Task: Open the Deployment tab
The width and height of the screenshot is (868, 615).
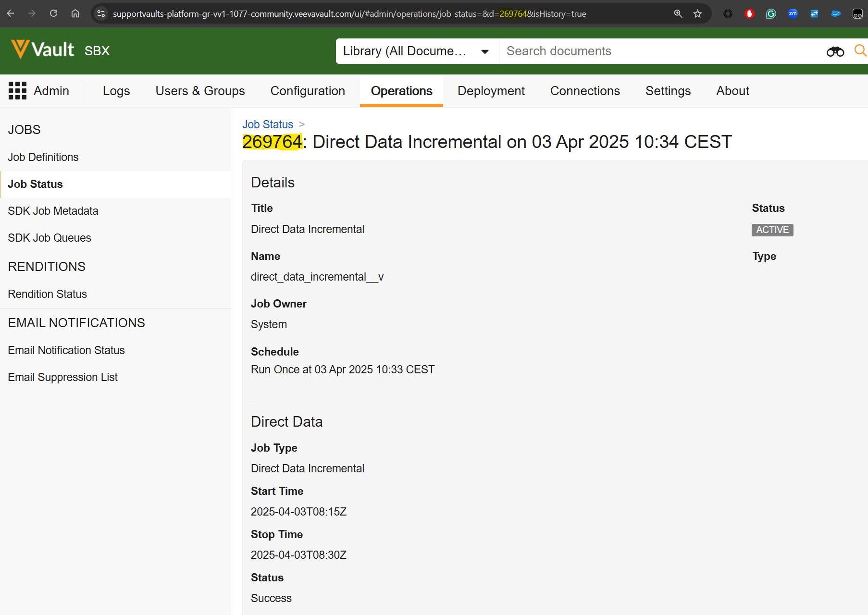Action: [491, 91]
